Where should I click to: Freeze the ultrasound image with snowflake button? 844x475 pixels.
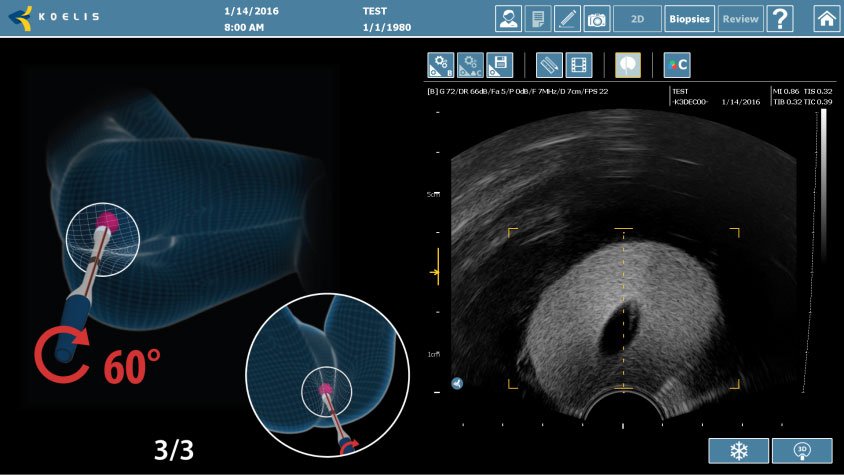click(x=738, y=451)
